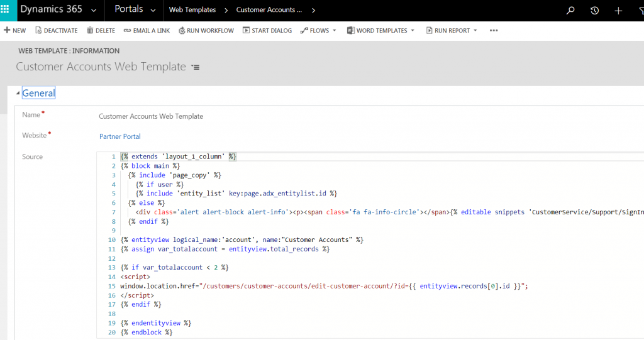This screenshot has width=644, height=340.
Task: Click line including 'entity_list'
Action: (x=236, y=194)
